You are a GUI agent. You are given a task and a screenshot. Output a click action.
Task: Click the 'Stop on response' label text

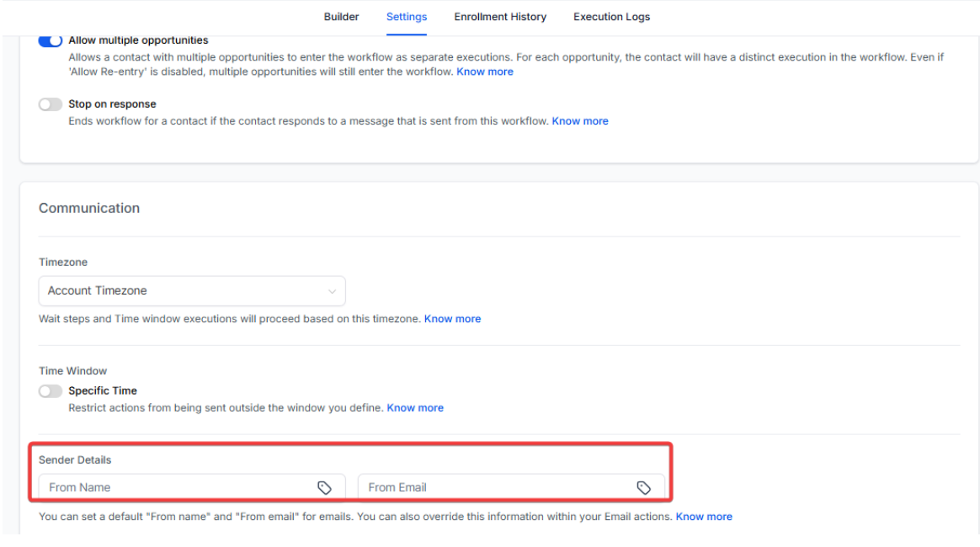[112, 104]
